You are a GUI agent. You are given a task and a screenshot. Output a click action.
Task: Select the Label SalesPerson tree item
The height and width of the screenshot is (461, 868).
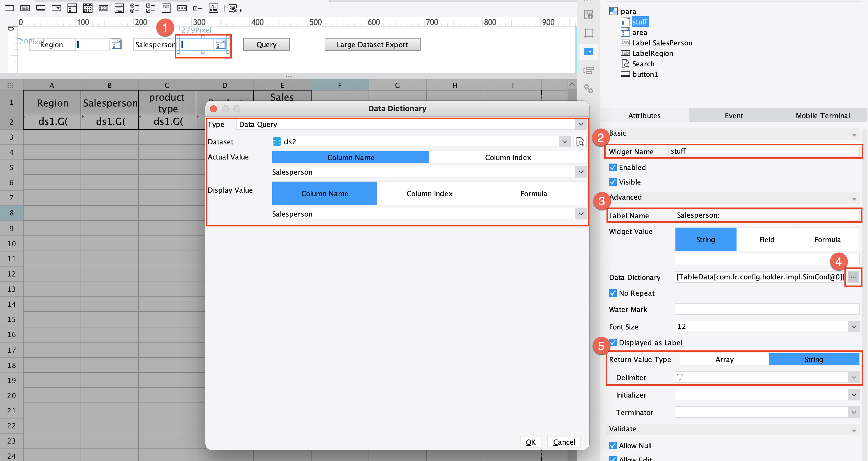click(x=662, y=43)
